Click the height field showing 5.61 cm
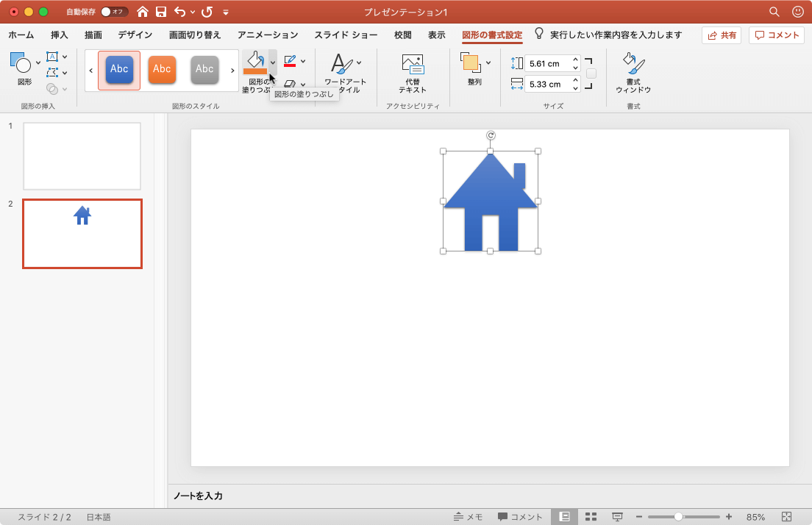The height and width of the screenshot is (525, 812). tap(548, 64)
